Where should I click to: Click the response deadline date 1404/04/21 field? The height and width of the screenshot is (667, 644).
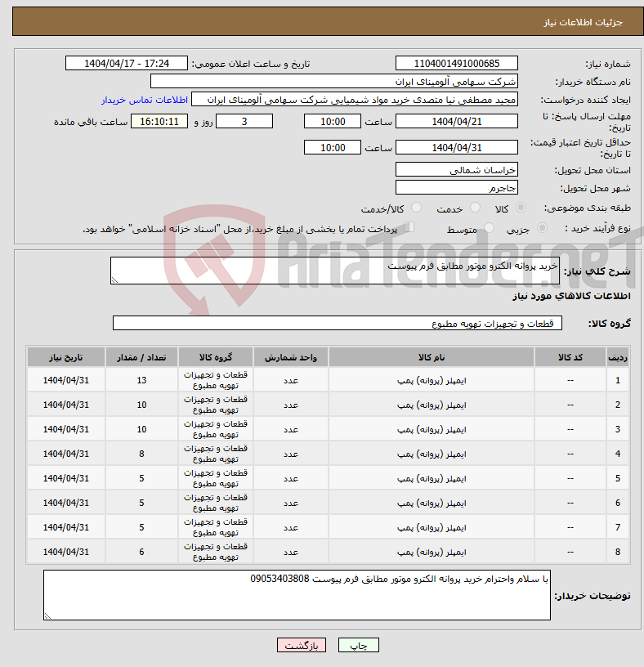click(456, 121)
